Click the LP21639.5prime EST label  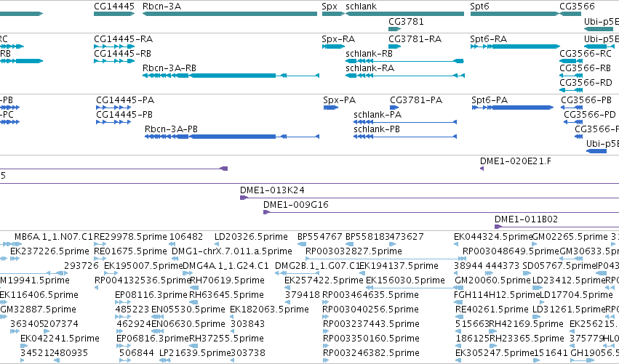[x=195, y=353]
